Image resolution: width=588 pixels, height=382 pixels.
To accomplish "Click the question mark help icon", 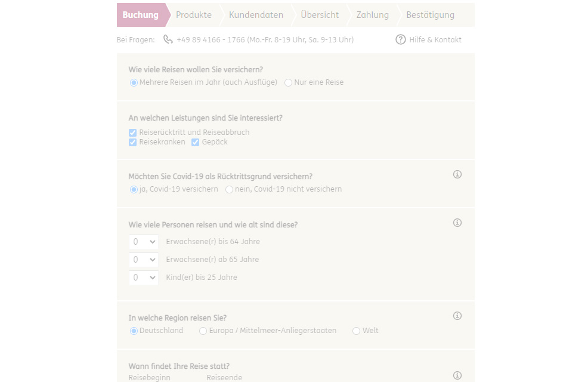I will [x=401, y=39].
